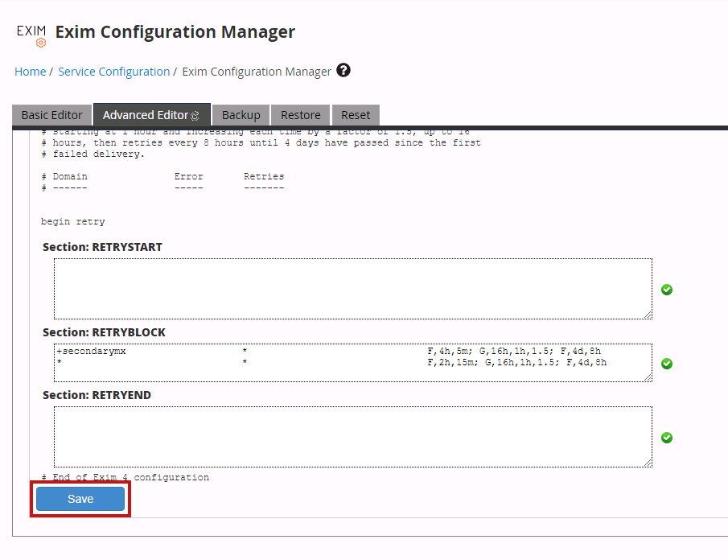Click the Save button

tap(80, 499)
